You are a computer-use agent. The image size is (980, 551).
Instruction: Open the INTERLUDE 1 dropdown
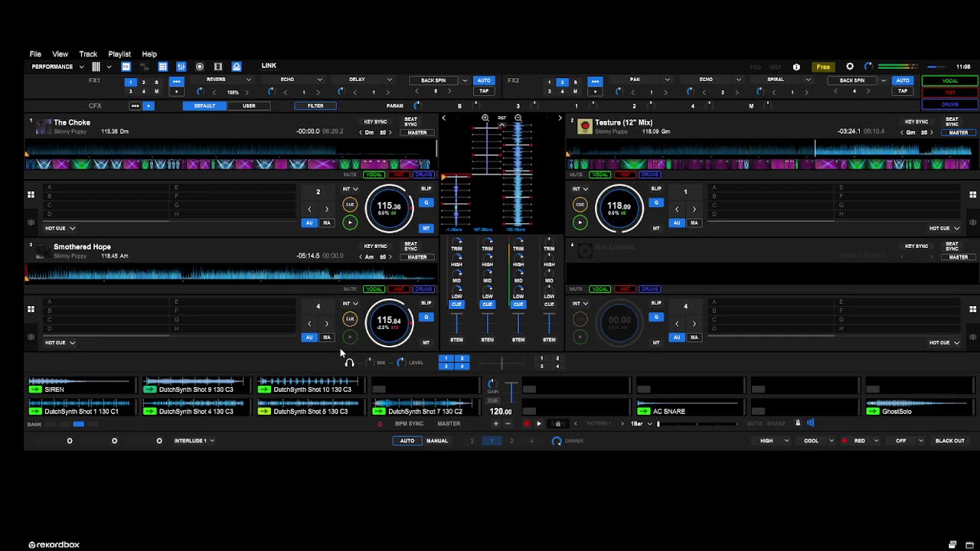pyautogui.click(x=194, y=441)
